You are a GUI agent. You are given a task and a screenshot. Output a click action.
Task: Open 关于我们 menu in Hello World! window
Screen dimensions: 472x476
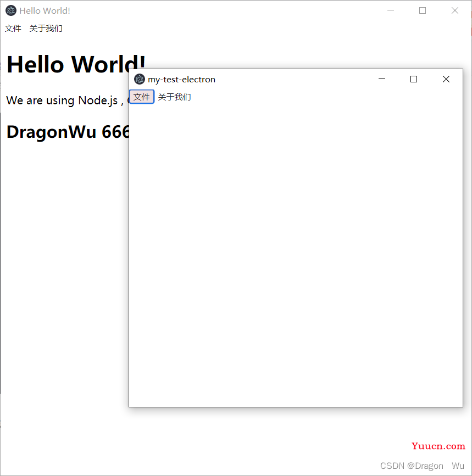click(46, 28)
